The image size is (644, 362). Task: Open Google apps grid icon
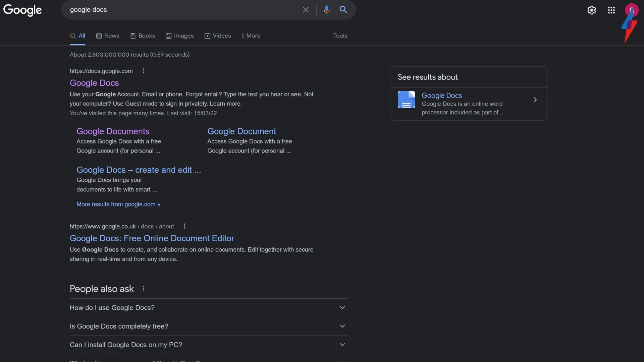(x=611, y=10)
